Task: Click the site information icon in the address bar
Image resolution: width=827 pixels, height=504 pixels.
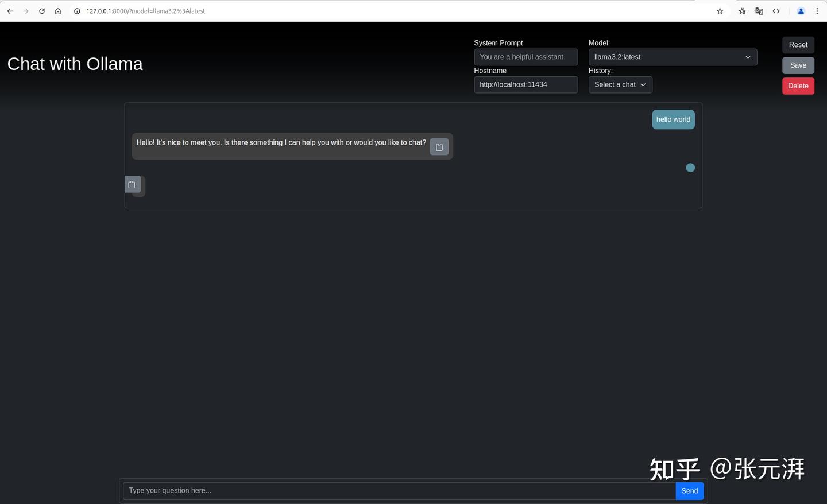Action: (x=76, y=11)
